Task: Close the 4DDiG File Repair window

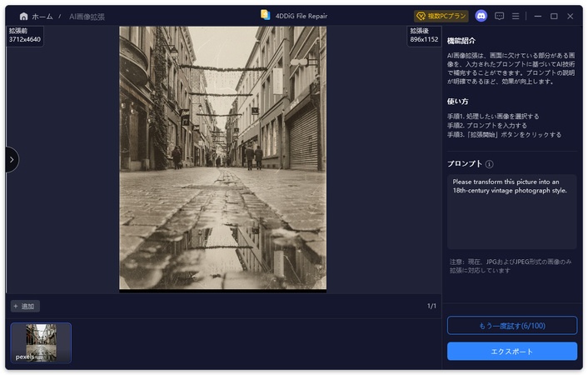Action: 570,16
